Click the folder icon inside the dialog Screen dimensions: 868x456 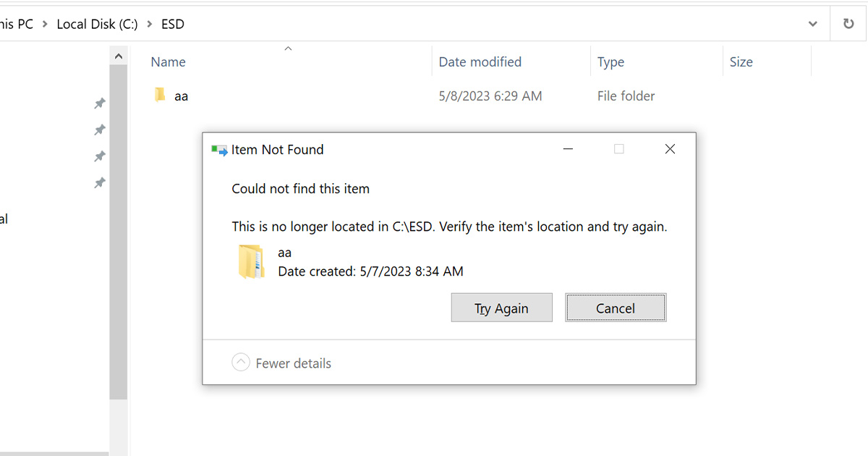coord(251,261)
